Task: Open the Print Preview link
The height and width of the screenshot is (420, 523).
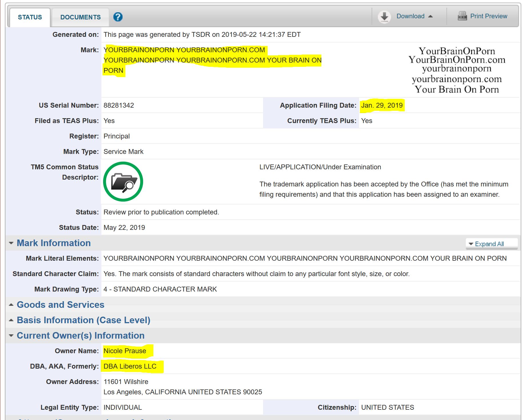Action: coord(488,16)
